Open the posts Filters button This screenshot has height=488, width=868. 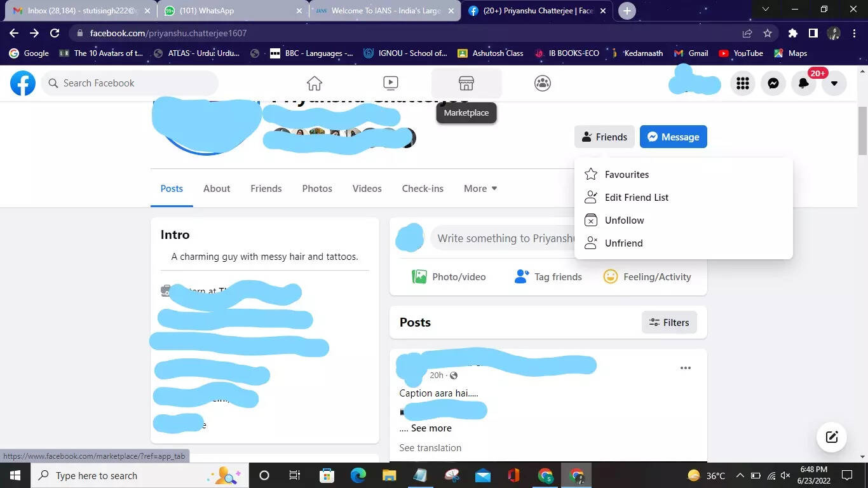(x=669, y=322)
